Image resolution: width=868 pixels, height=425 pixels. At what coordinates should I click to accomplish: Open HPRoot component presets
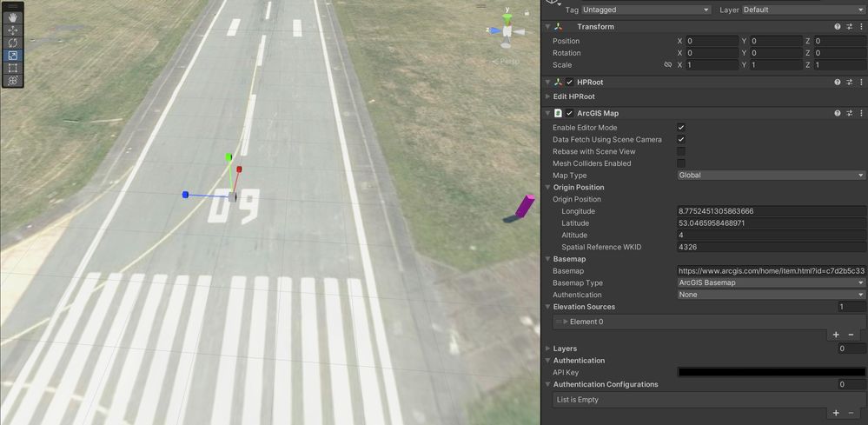click(850, 82)
